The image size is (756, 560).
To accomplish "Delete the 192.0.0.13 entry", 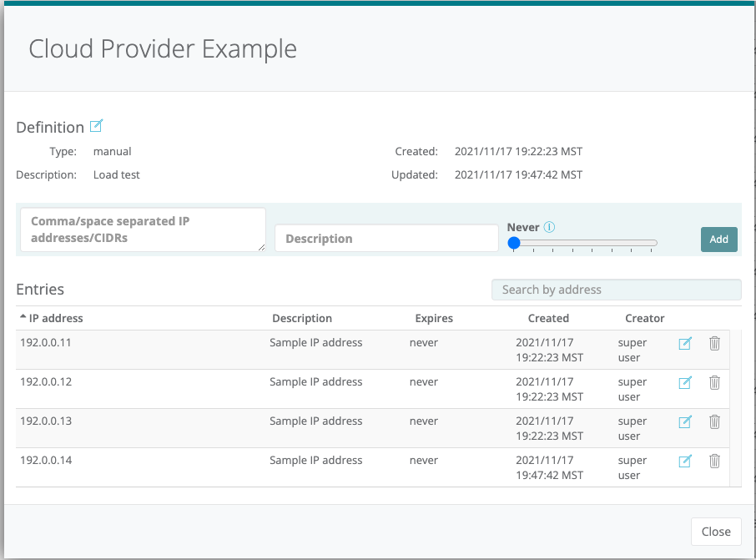I will click(714, 421).
